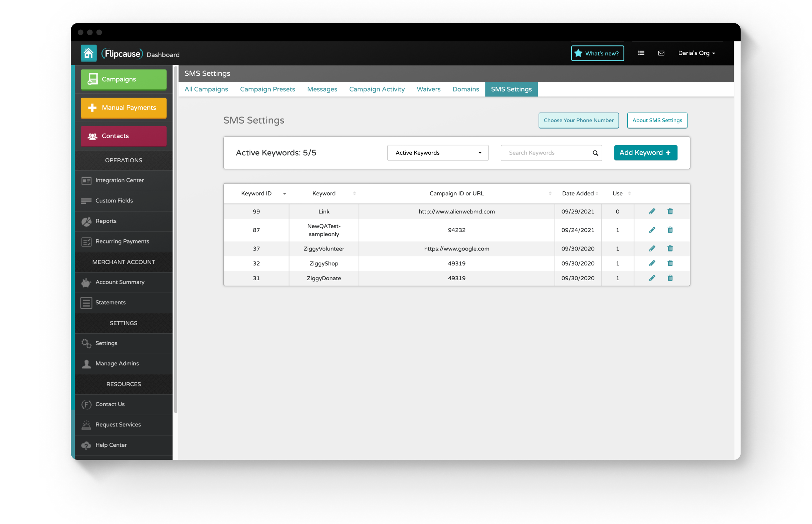This screenshot has width=812, height=524.
Task: Expand the Active Keywords filter dropdown
Action: point(437,153)
